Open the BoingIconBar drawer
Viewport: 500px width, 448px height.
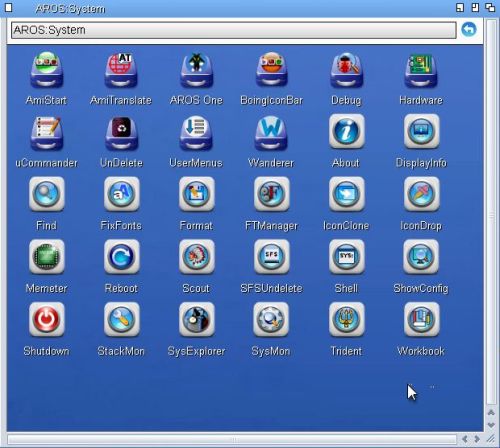pyautogui.click(x=271, y=70)
